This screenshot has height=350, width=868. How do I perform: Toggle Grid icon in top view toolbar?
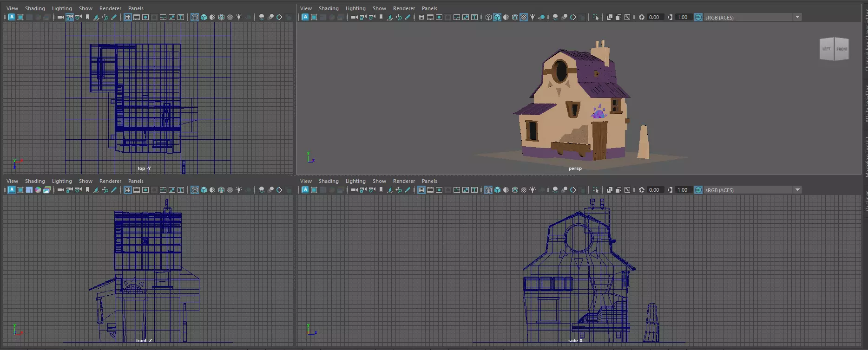pos(128,17)
